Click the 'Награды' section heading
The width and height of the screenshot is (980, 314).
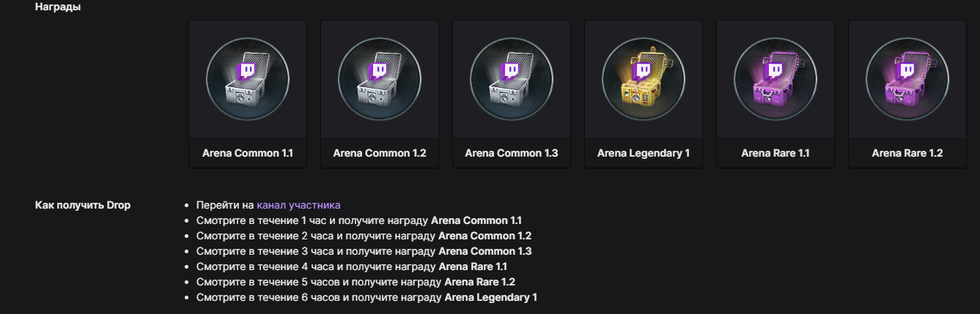click(x=58, y=7)
